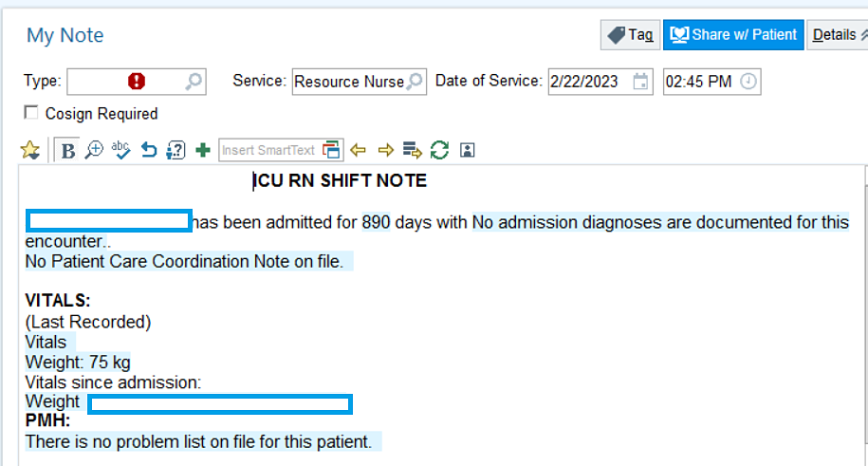Enable the Cosign Required checkbox
The image size is (868, 466).
31,113
